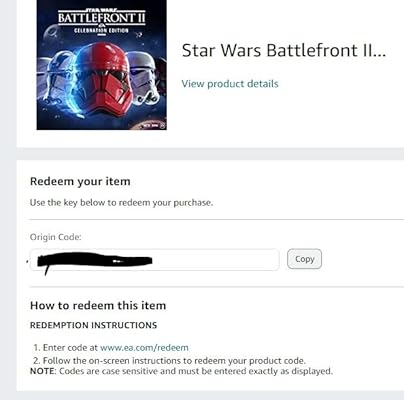The image size is (404, 400).
Task: Click the BATTLEFRONT II logo on cover
Action: click(102, 17)
